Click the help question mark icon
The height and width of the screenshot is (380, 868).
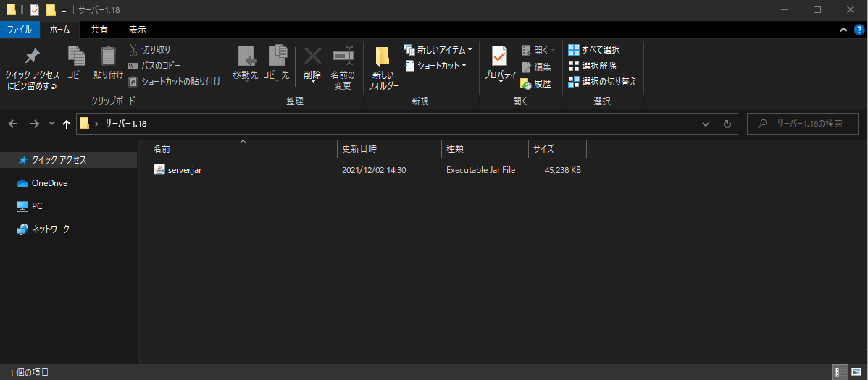(x=859, y=30)
